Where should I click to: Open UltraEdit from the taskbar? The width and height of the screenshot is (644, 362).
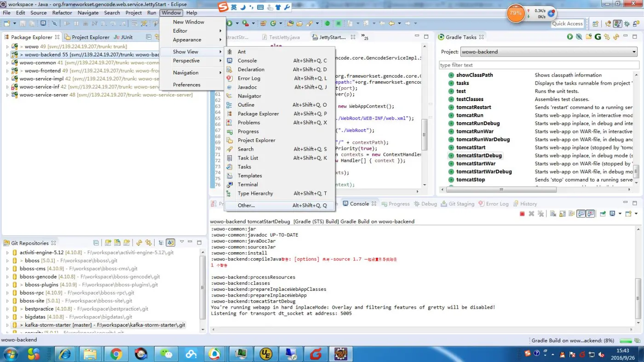pos(265,354)
